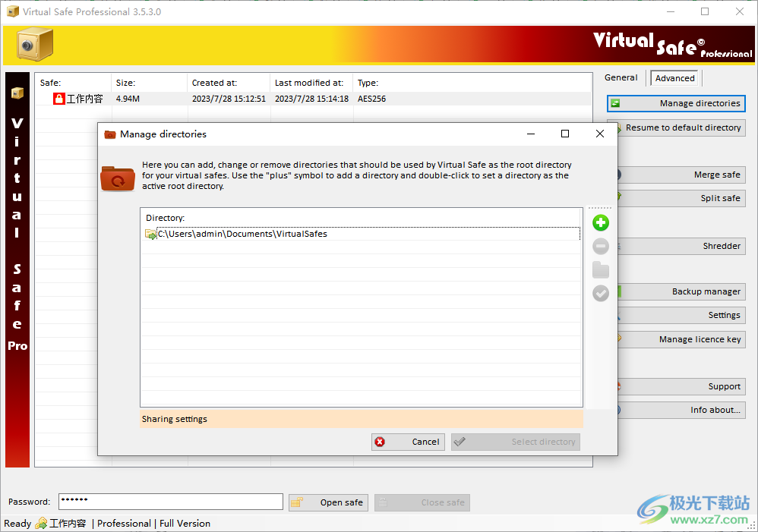The image size is (758, 532).
Task: Click the red lock icon beside 工作内容
Action: click(x=59, y=99)
